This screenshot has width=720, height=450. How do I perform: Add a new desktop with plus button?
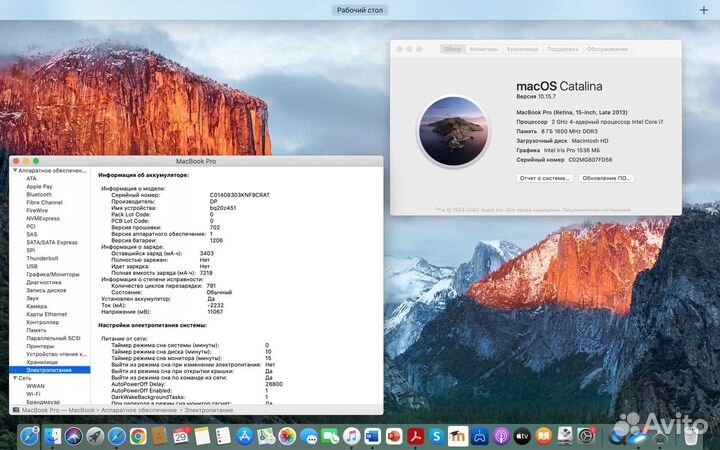(703, 10)
